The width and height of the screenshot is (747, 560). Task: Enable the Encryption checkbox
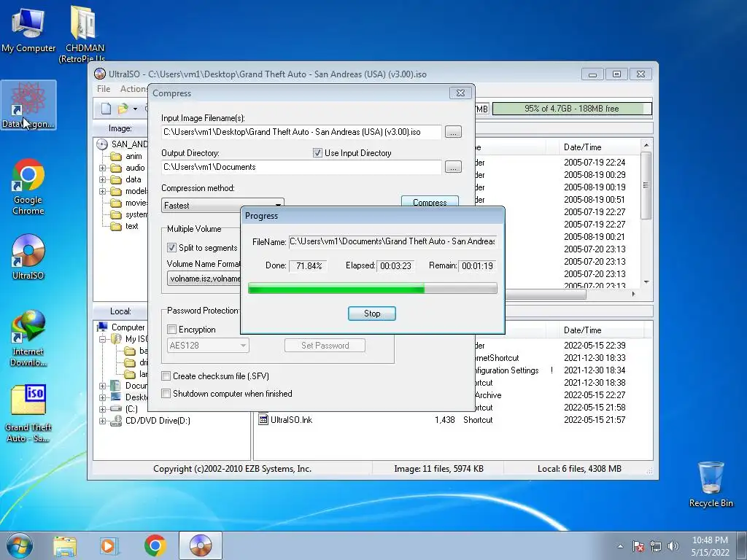click(x=171, y=330)
